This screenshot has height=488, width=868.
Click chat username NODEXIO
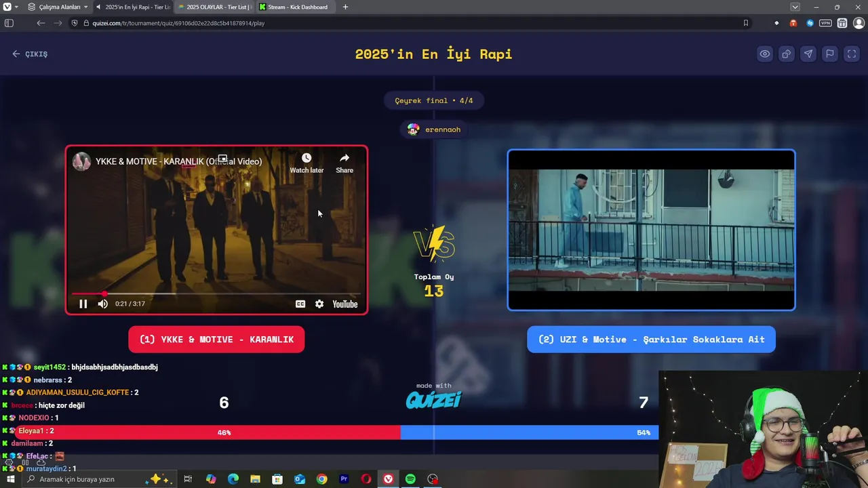tap(33, 418)
